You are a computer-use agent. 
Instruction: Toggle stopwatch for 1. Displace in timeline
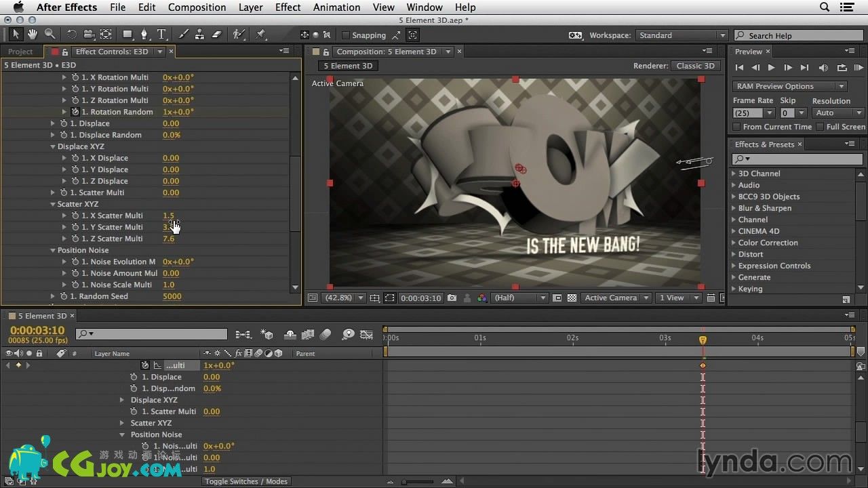point(135,377)
